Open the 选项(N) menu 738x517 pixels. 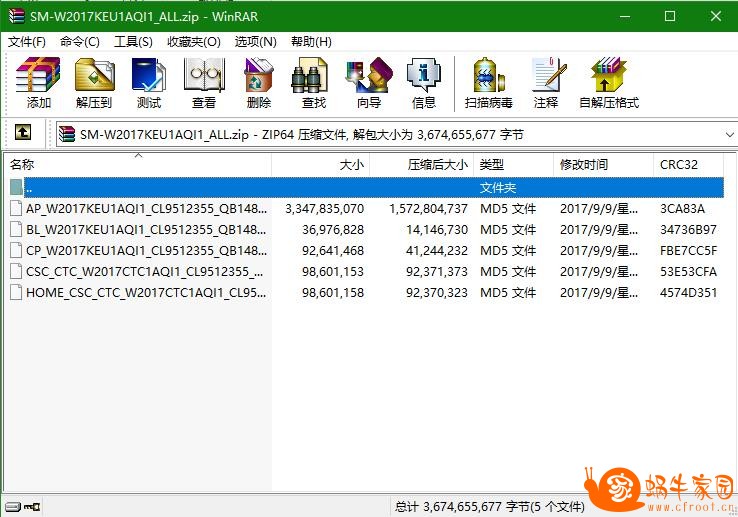coord(256,42)
